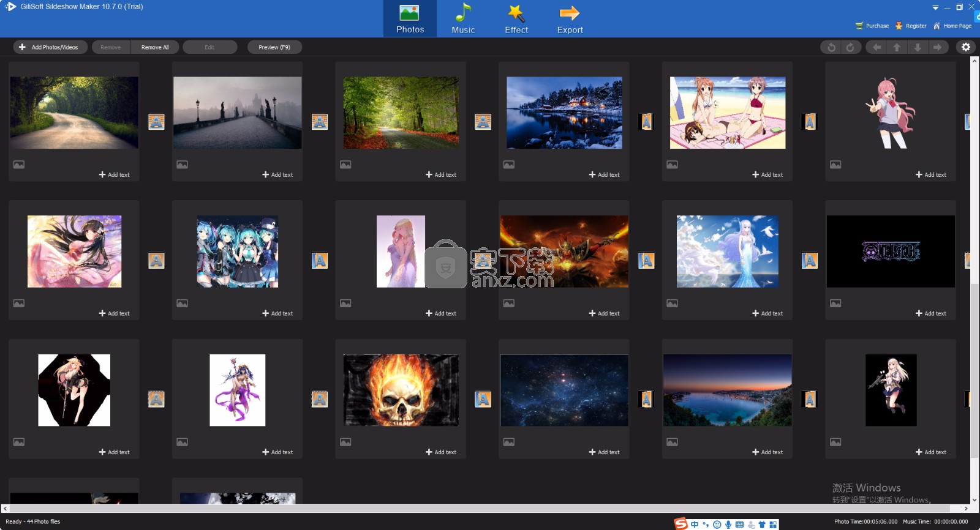Click Sogou input method tray icon
Image resolution: width=980 pixels, height=530 pixels.
[x=680, y=524]
